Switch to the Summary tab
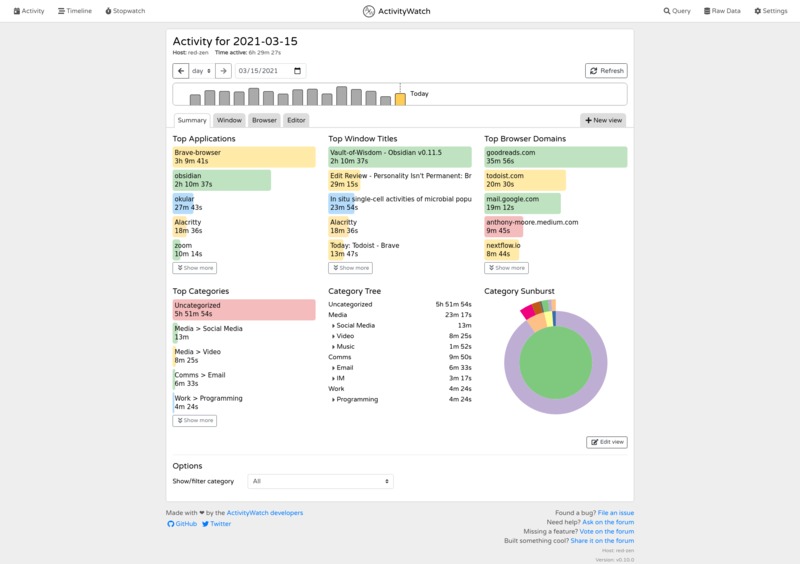The image size is (800, 564). [192, 120]
